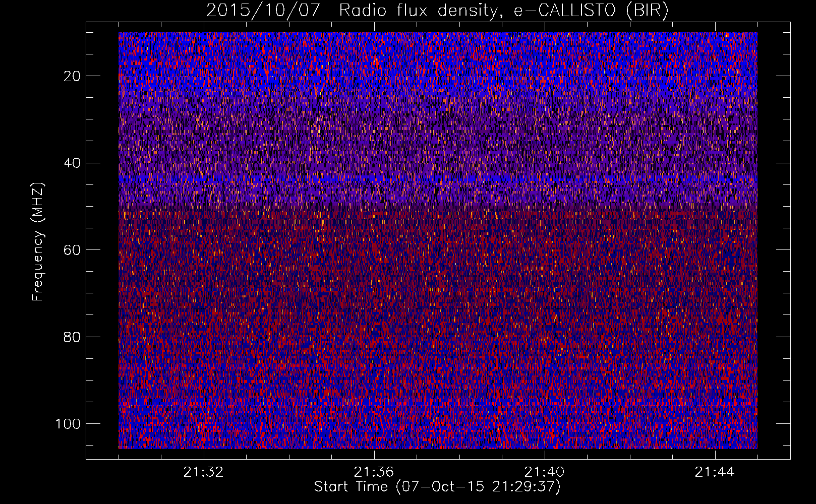Select the 21:36 time tick label
816x504 pixels.
(374, 472)
